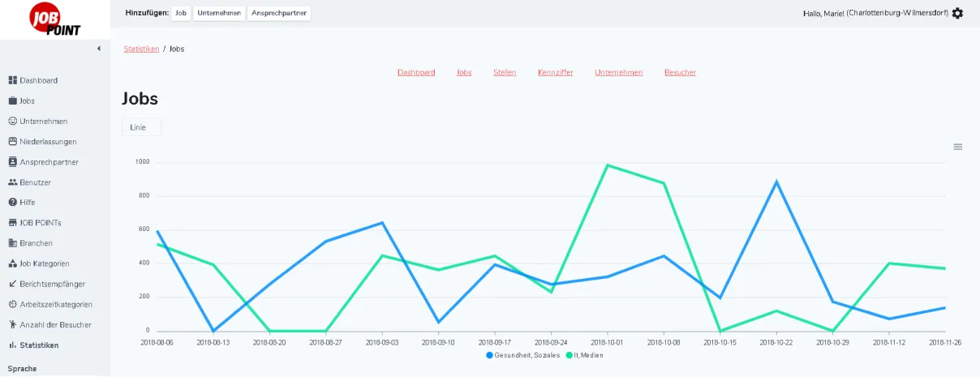Click the Statistiken bar chart icon
980x377 pixels.
point(13,345)
